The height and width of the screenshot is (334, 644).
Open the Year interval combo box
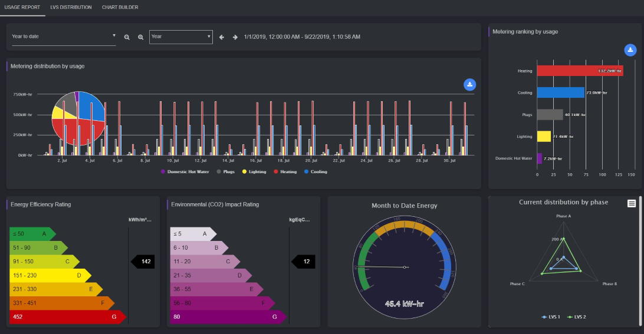click(180, 37)
